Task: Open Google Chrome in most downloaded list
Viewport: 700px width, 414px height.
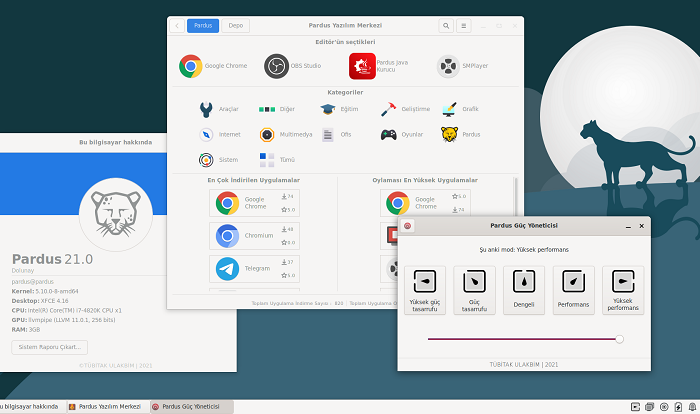Action: tap(254, 203)
